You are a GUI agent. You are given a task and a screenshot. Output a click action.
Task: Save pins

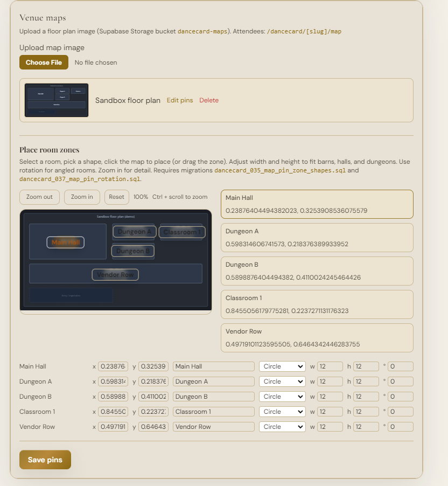[x=45, y=460]
